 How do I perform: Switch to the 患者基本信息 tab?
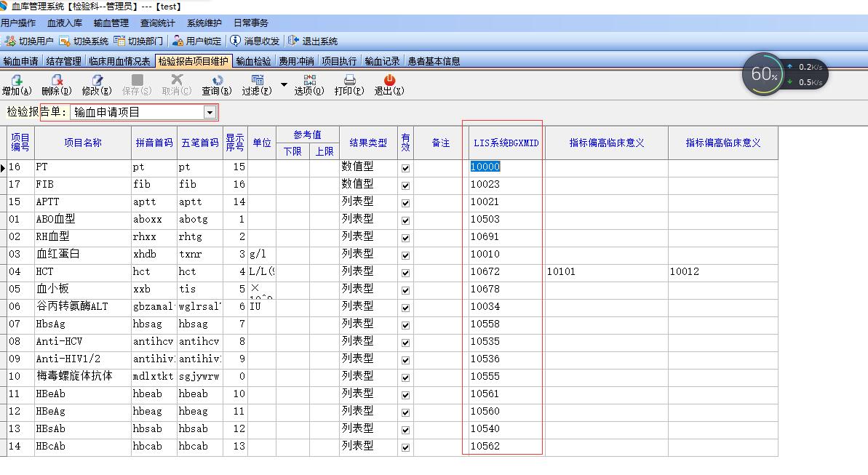(434, 61)
